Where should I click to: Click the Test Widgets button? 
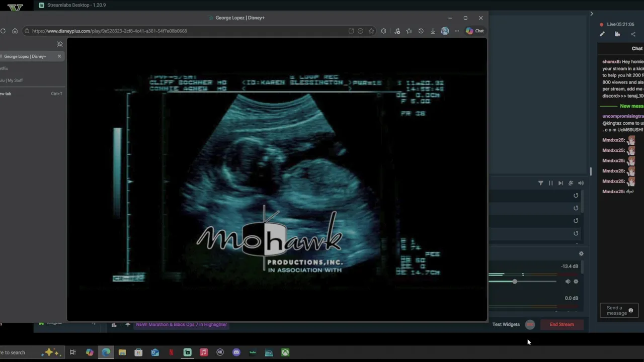[x=506, y=325]
